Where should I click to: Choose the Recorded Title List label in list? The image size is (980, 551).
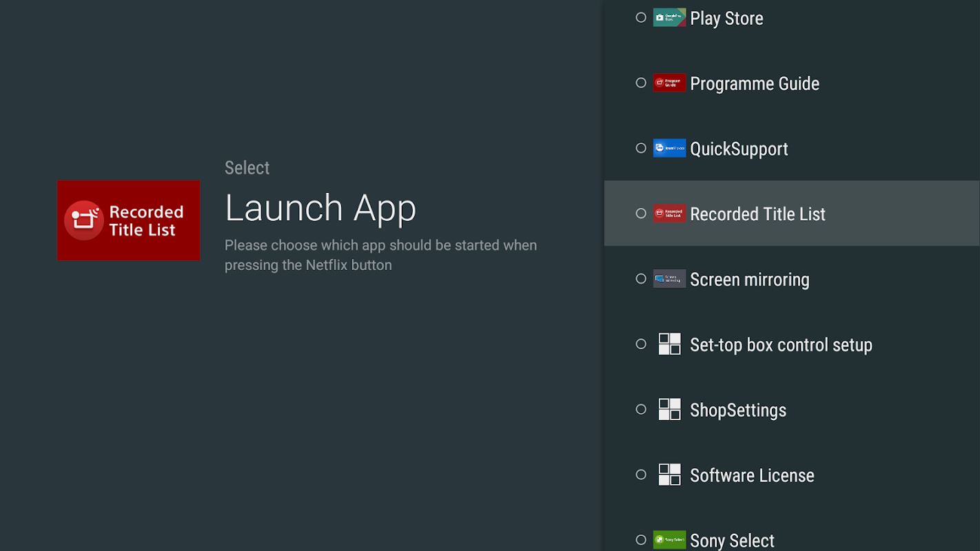(757, 214)
